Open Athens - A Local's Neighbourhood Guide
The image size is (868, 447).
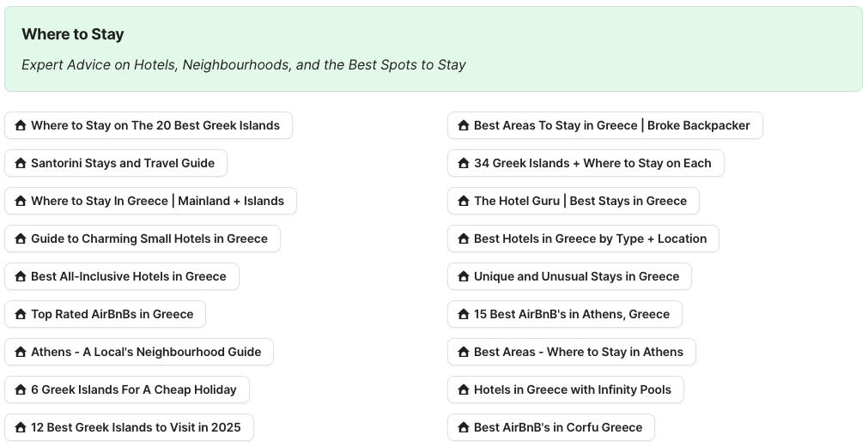tap(146, 352)
